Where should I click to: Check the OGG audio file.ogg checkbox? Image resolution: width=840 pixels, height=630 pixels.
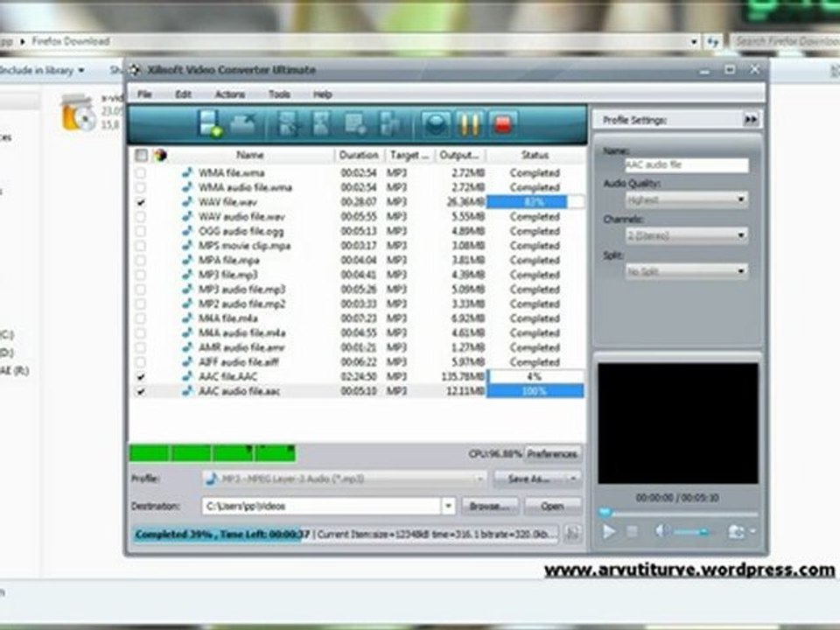[140, 231]
